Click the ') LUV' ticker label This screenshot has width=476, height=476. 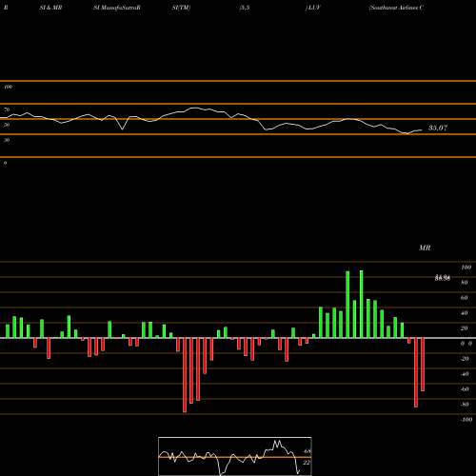pos(312,8)
